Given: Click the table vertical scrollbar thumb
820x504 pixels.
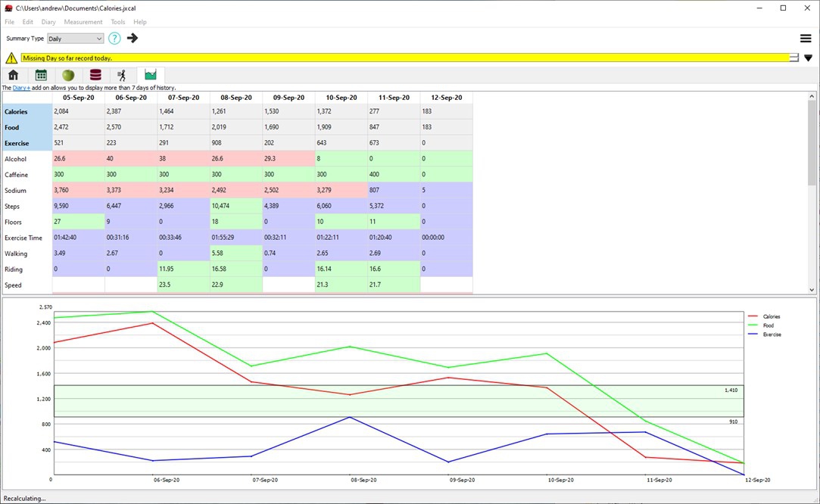Looking at the screenshot, I should coord(812,143).
